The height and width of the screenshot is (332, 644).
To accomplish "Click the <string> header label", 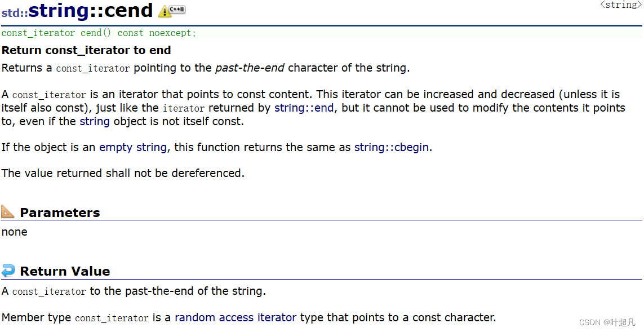I will pos(620,5).
